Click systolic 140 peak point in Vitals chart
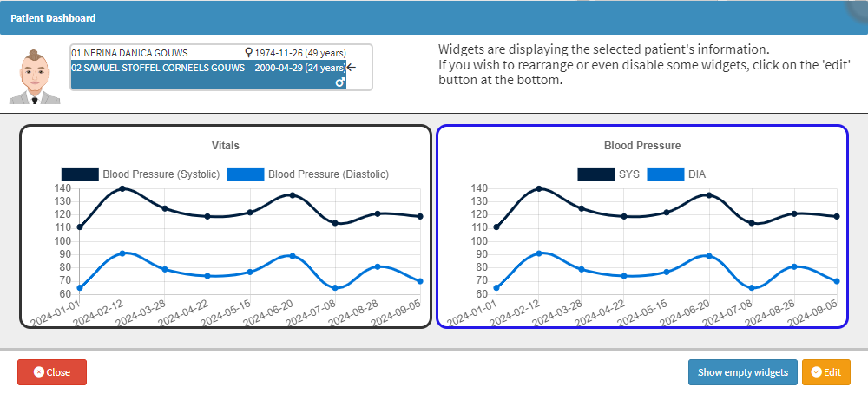The image size is (868, 394). [122, 188]
